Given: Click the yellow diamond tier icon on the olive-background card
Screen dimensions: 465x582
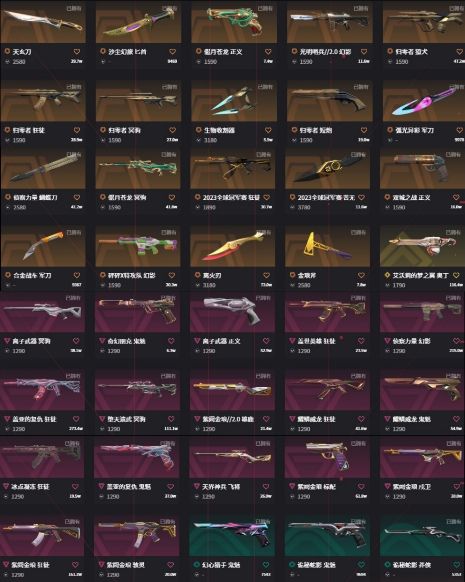Looking at the screenshot, I should pyautogui.click(x=387, y=275).
